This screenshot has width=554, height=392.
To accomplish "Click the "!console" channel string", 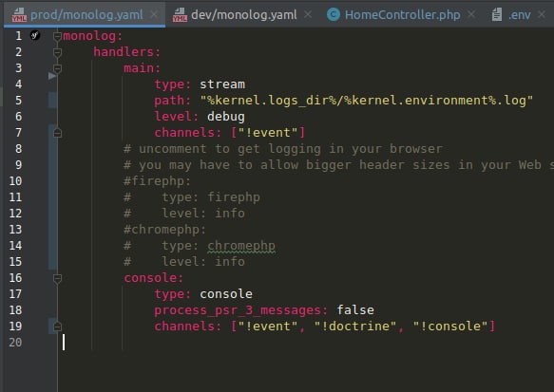I will click(450, 327).
